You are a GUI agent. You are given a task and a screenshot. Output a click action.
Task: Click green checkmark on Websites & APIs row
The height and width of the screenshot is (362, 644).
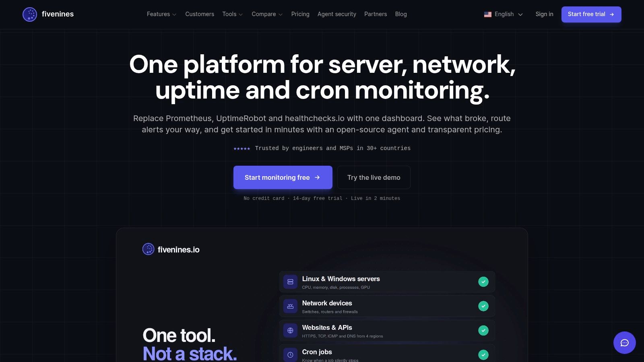point(483,331)
